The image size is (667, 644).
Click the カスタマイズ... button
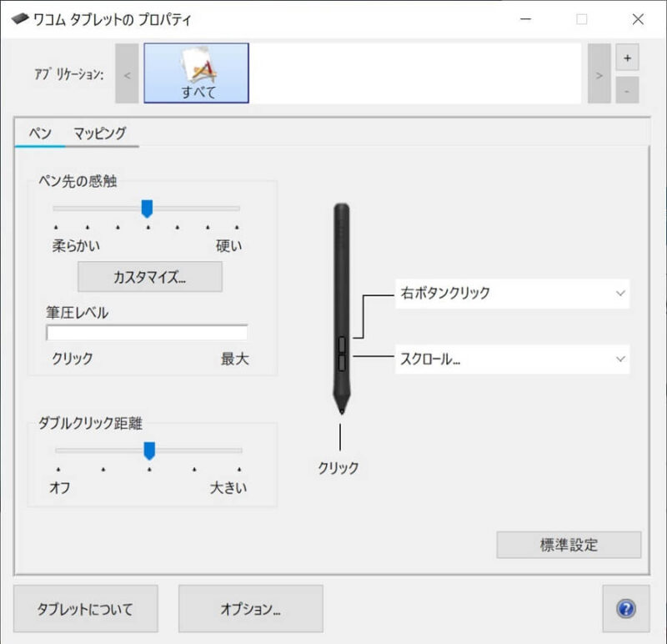(150, 277)
